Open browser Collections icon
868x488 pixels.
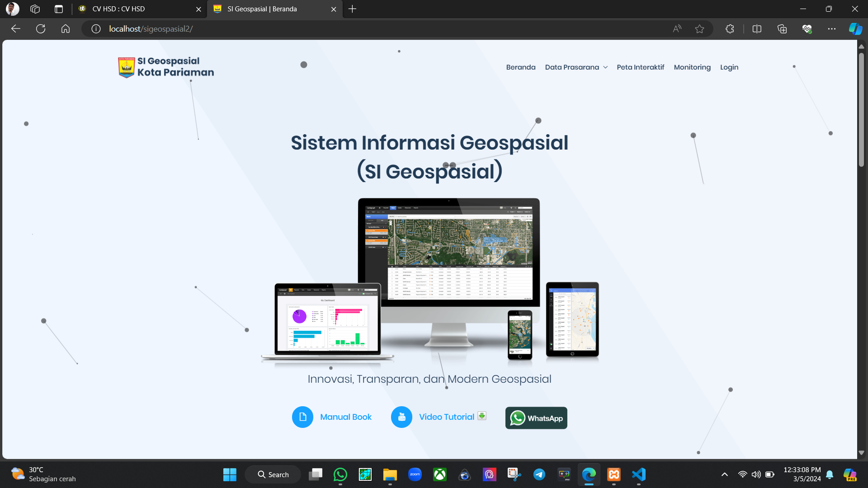pos(782,29)
